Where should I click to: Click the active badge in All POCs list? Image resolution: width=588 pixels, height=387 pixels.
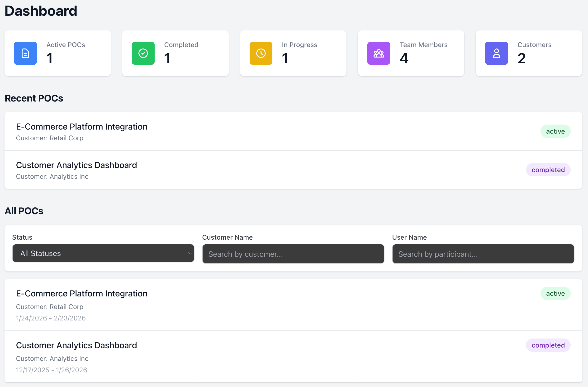click(x=555, y=293)
